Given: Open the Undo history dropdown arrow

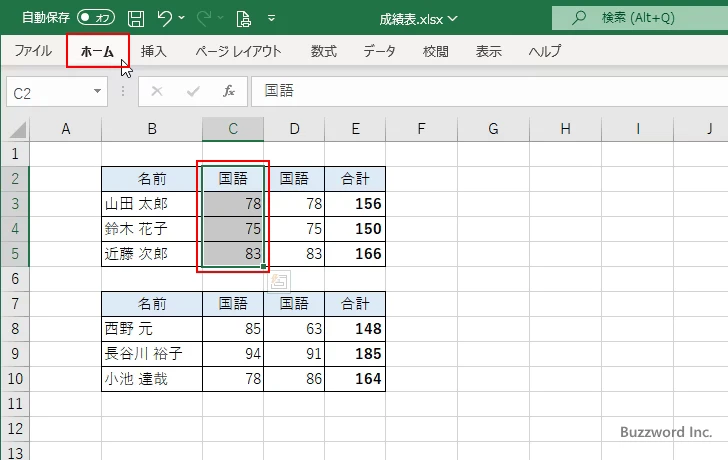Looking at the screenshot, I should tap(182, 18).
